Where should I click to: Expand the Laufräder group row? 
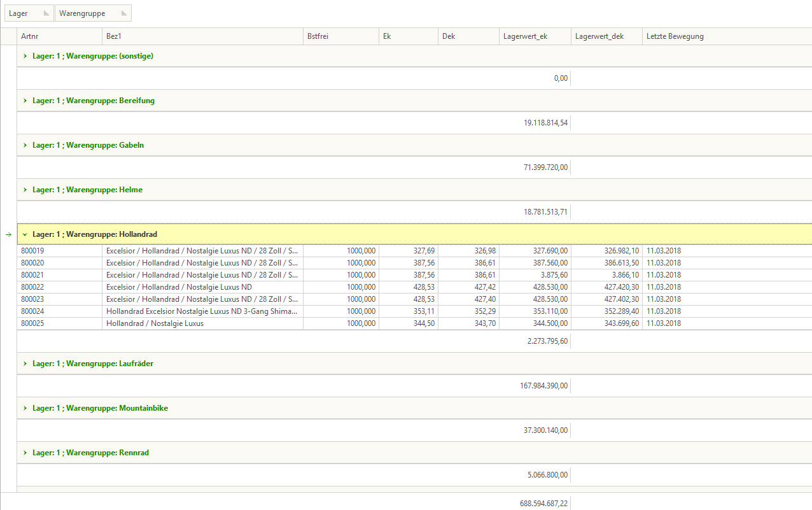tap(25, 364)
